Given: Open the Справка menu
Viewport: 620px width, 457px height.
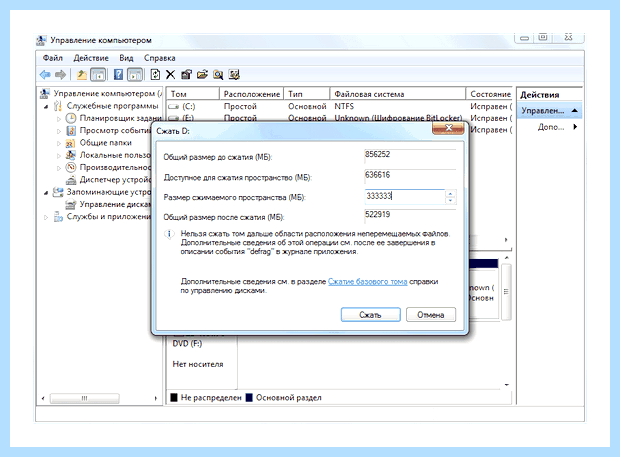Looking at the screenshot, I should [159, 58].
